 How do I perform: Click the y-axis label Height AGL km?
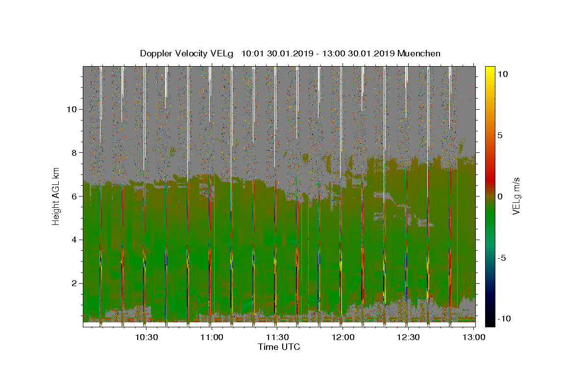point(56,196)
